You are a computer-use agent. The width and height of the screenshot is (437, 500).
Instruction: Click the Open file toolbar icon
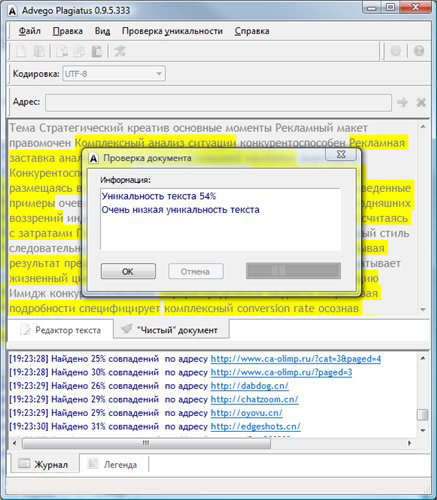tap(39, 51)
